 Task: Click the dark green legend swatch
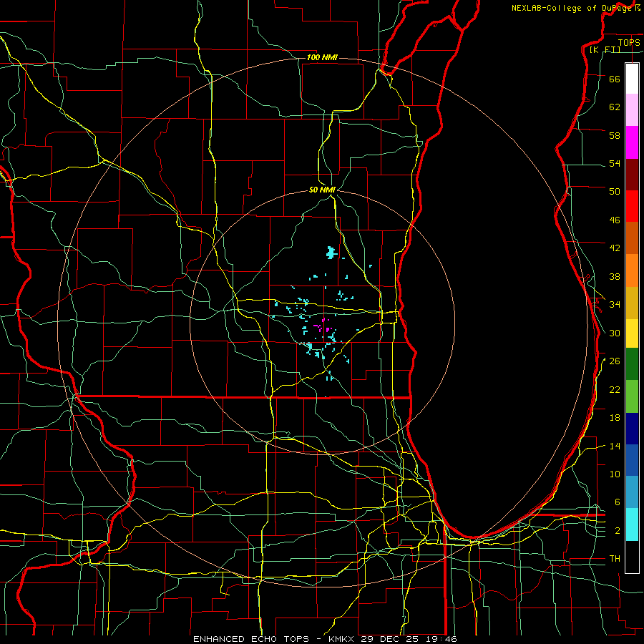point(632,364)
